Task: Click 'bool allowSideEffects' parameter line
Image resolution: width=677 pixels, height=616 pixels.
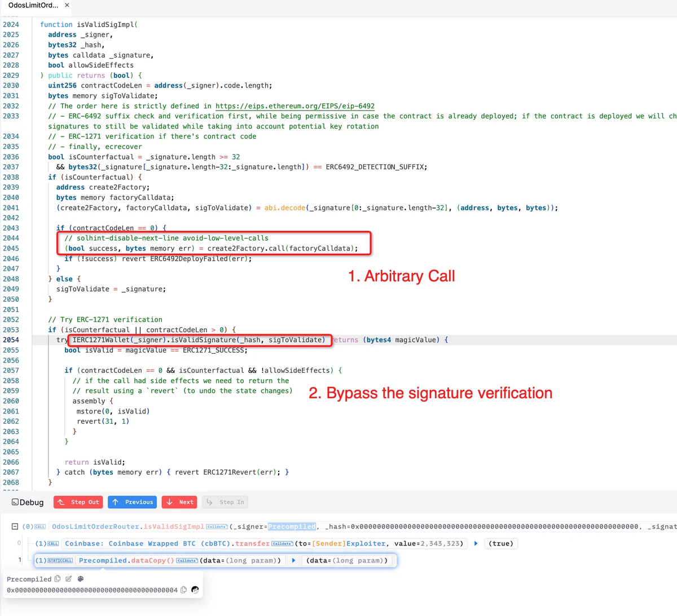Action: tap(91, 65)
